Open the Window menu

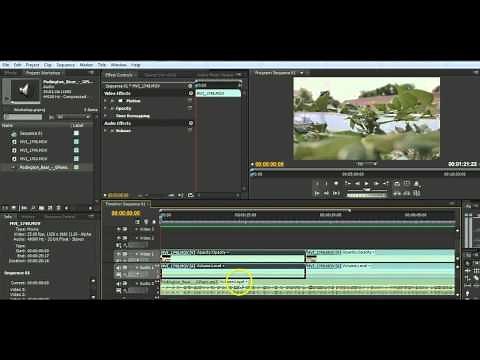click(x=118, y=65)
